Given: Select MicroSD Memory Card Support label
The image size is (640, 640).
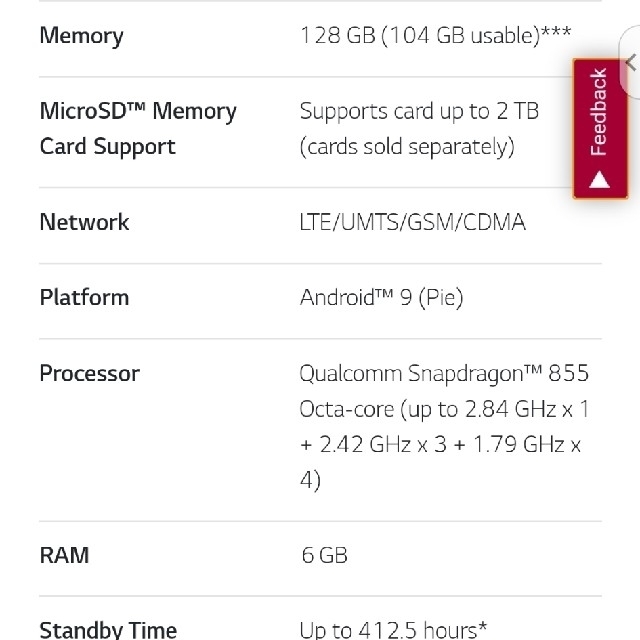Looking at the screenshot, I should coord(138,129).
